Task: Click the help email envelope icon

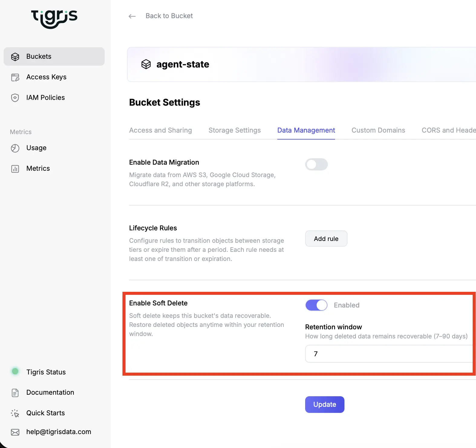Action: 15,432
